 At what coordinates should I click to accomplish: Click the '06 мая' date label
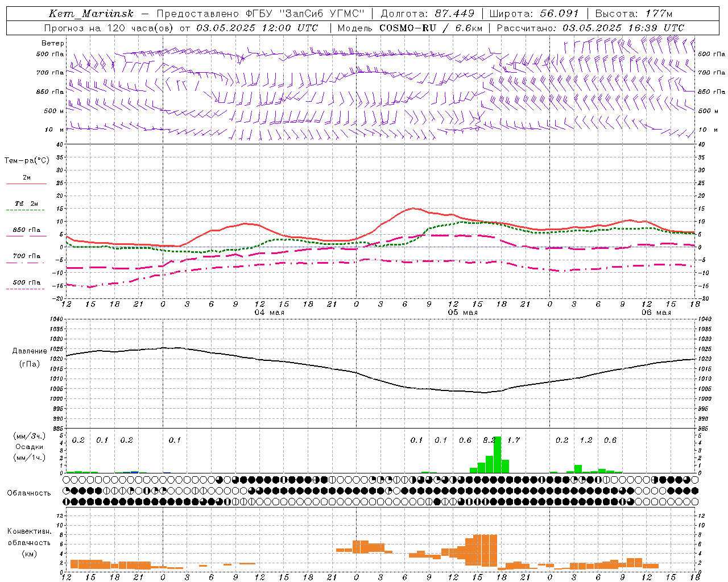pyautogui.click(x=656, y=313)
